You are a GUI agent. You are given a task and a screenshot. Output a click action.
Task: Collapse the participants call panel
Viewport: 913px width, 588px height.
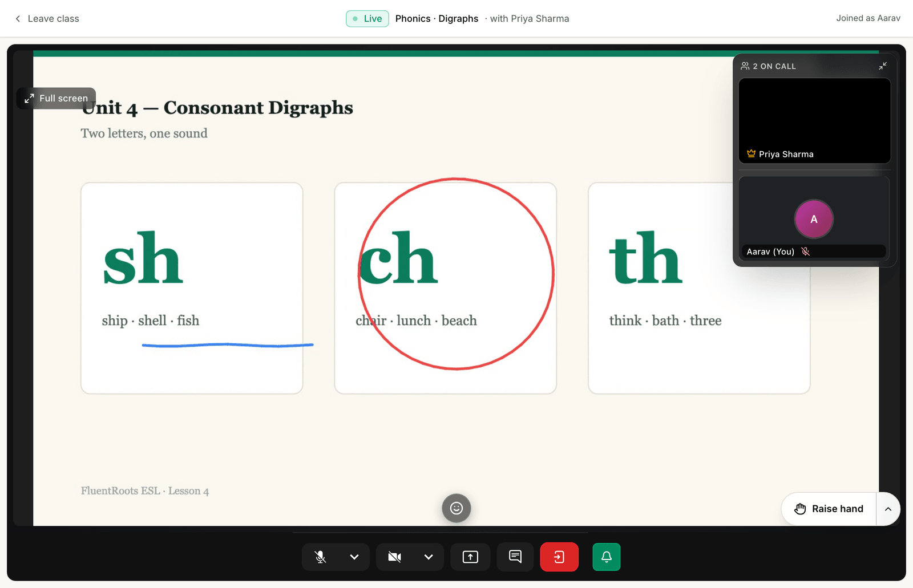[883, 66]
